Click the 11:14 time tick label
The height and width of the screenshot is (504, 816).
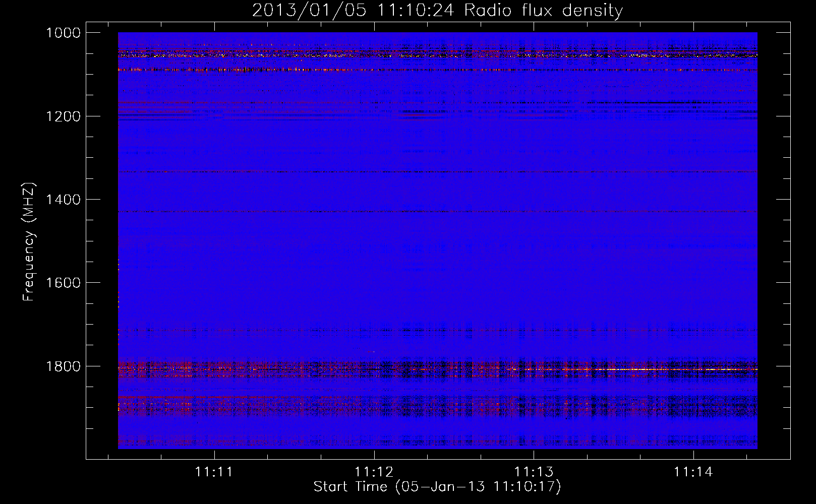click(x=693, y=472)
